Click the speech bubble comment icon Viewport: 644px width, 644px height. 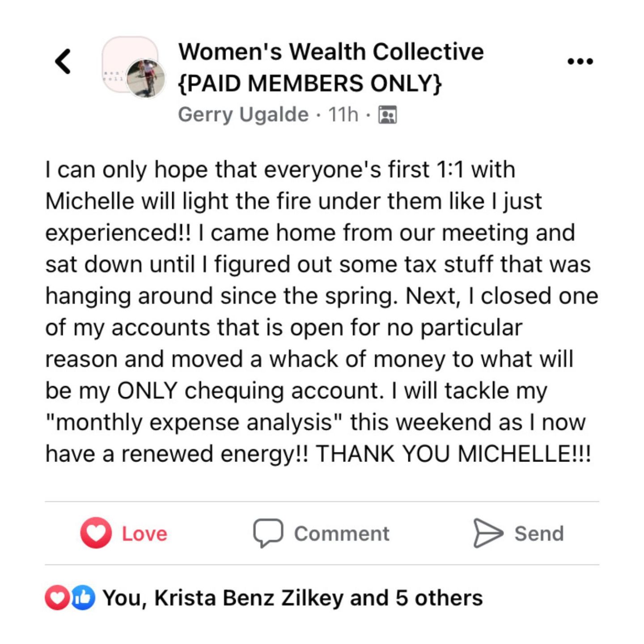[268, 533]
